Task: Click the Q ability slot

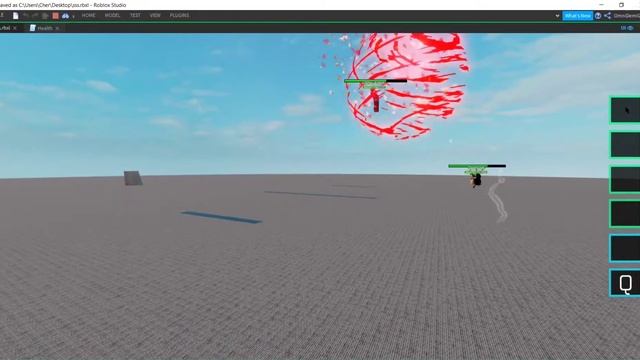Action: (x=625, y=283)
